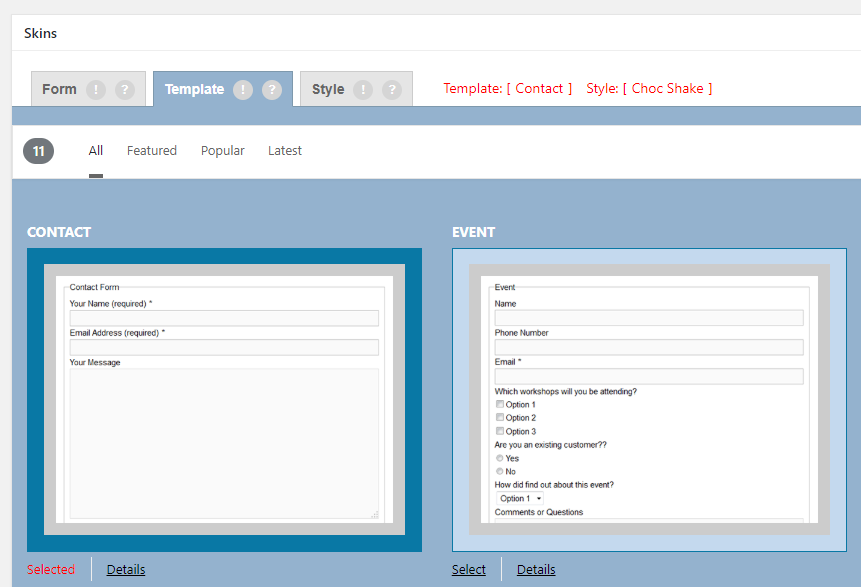Click the question mark icon on Form tab

(x=124, y=89)
